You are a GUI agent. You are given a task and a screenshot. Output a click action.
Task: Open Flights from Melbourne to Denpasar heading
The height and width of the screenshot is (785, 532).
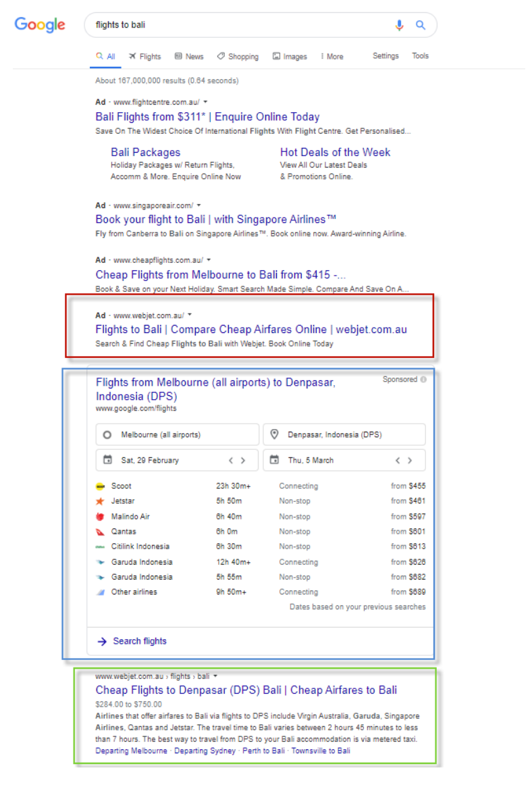tap(215, 389)
